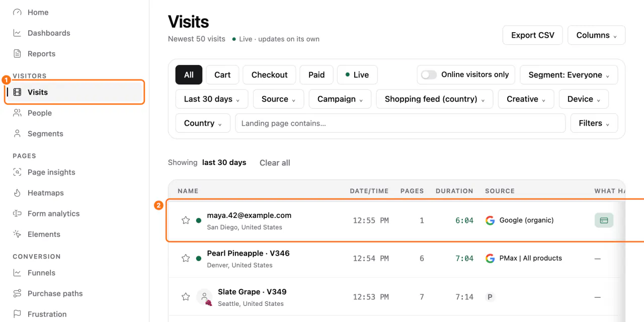Image resolution: width=644 pixels, height=322 pixels.
Task: Open the Columns dropdown
Action: tap(597, 35)
